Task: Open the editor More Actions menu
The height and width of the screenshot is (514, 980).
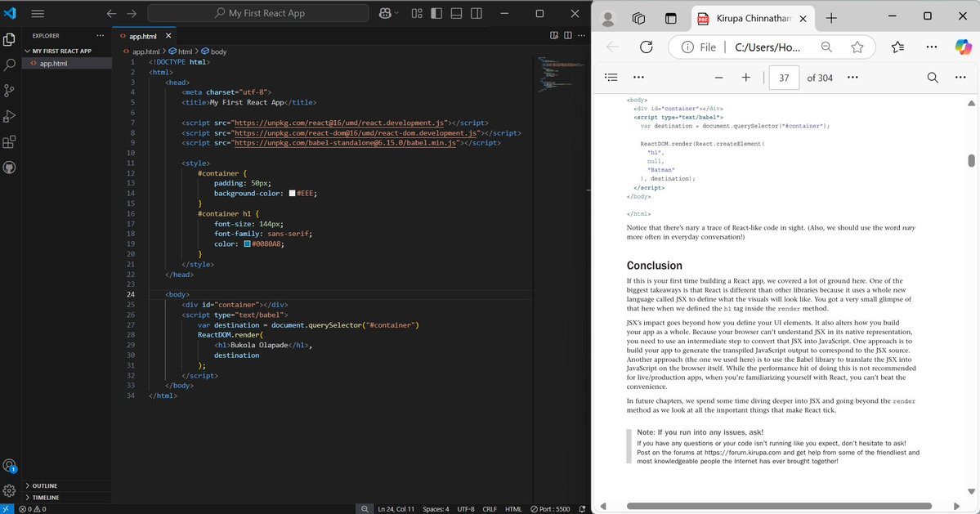Action: [581, 36]
